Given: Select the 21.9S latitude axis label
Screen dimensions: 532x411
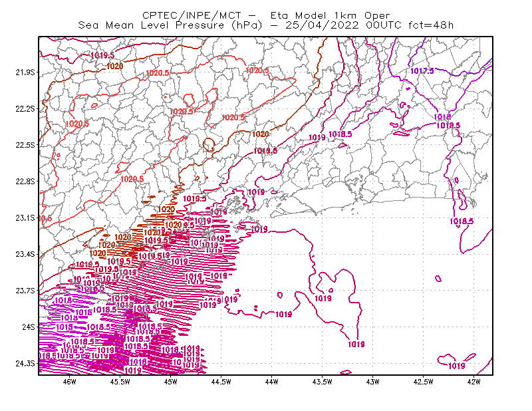Looking at the screenshot, I should coord(25,72).
